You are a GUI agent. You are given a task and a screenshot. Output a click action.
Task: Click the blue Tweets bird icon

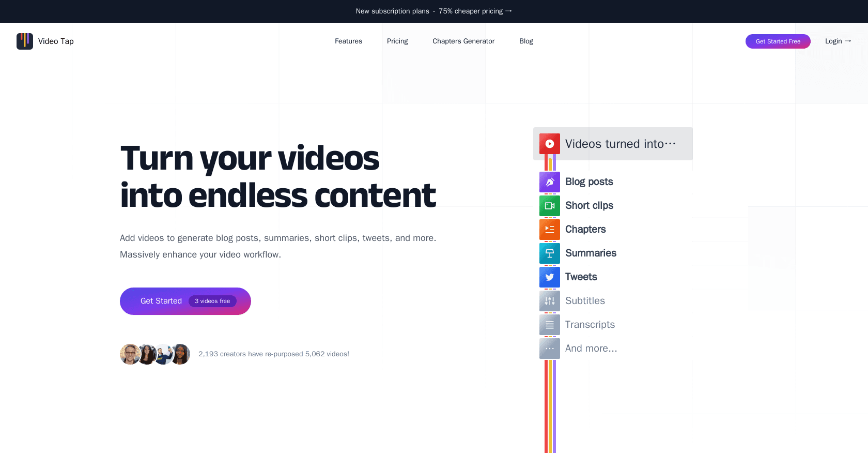[x=550, y=277]
